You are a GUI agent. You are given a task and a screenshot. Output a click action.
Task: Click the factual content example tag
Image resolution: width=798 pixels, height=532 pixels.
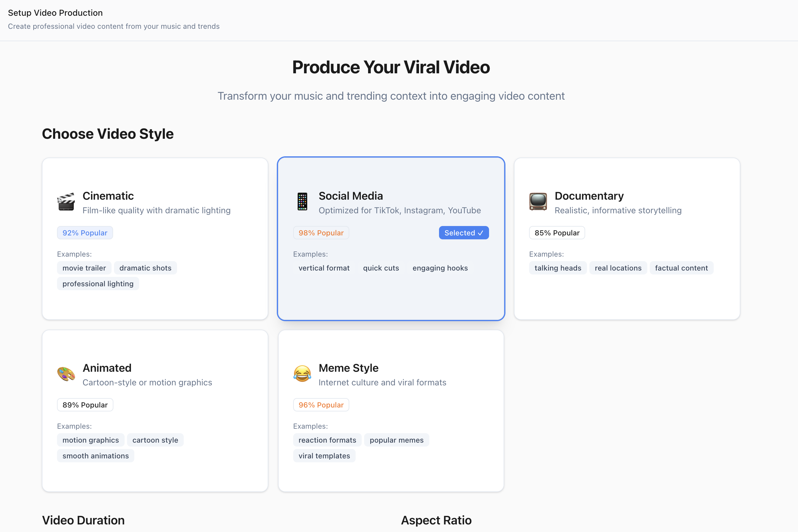[x=681, y=268]
